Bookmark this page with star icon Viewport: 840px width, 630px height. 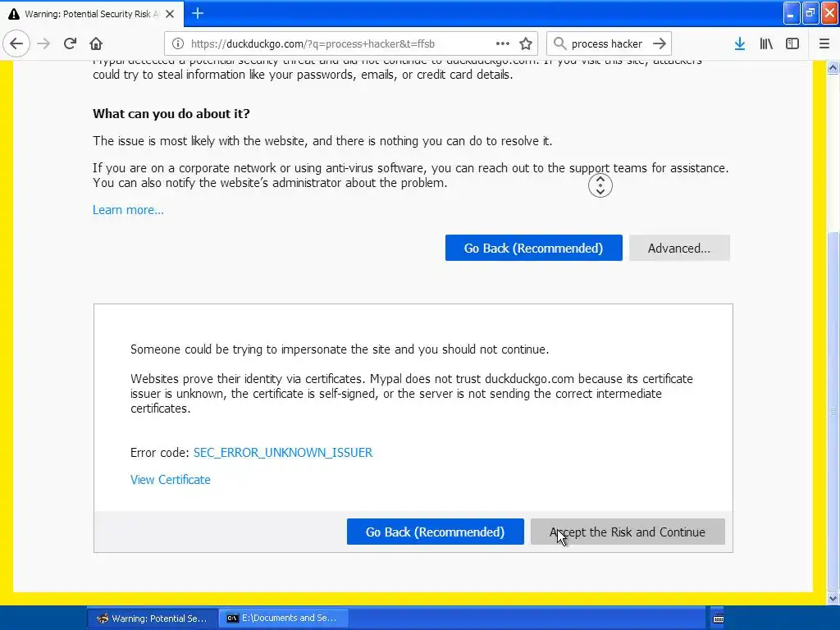[x=526, y=44]
